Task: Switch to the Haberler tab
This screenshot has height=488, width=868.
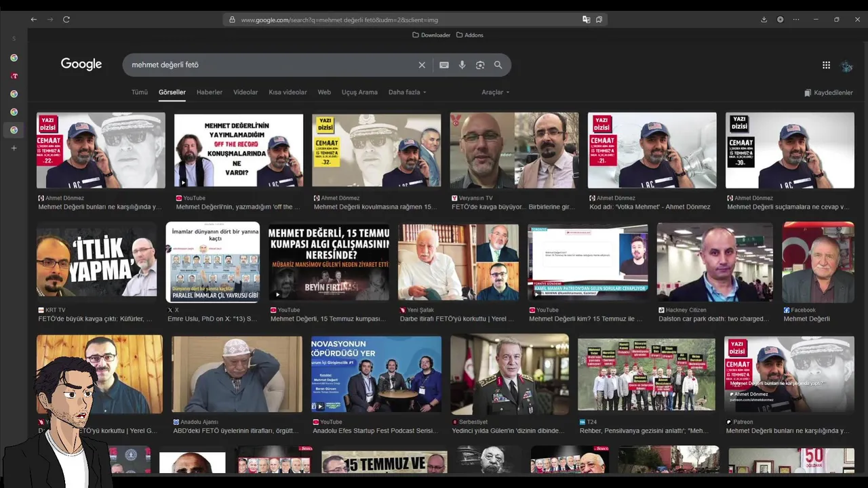Action: coord(210,92)
